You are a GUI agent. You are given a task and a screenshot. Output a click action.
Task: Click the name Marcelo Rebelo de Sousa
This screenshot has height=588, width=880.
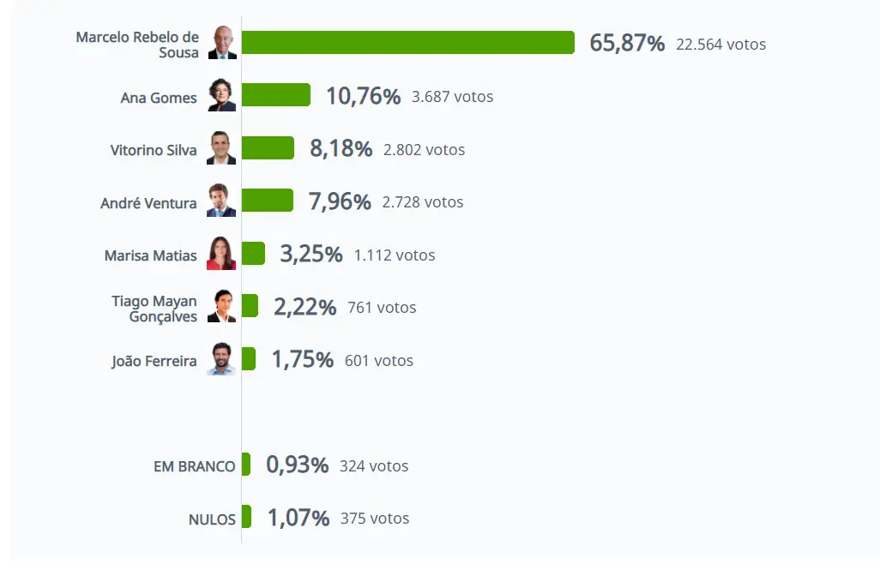137,45
